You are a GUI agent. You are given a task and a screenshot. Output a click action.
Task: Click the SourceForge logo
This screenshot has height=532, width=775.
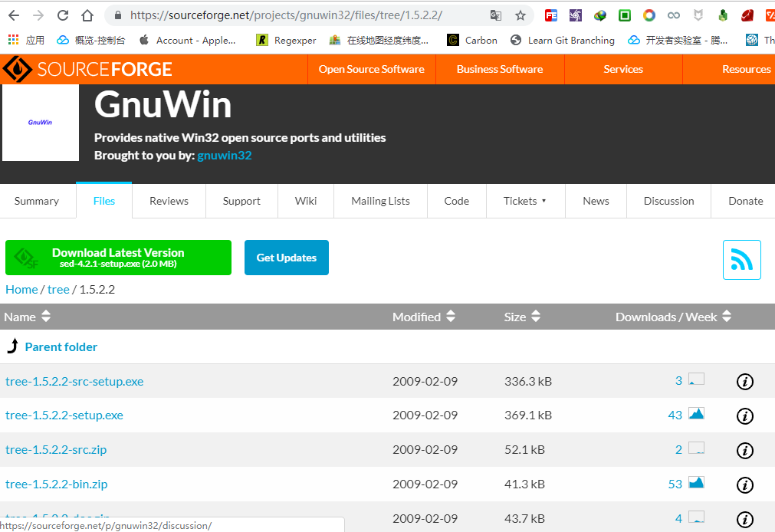click(87, 70)
